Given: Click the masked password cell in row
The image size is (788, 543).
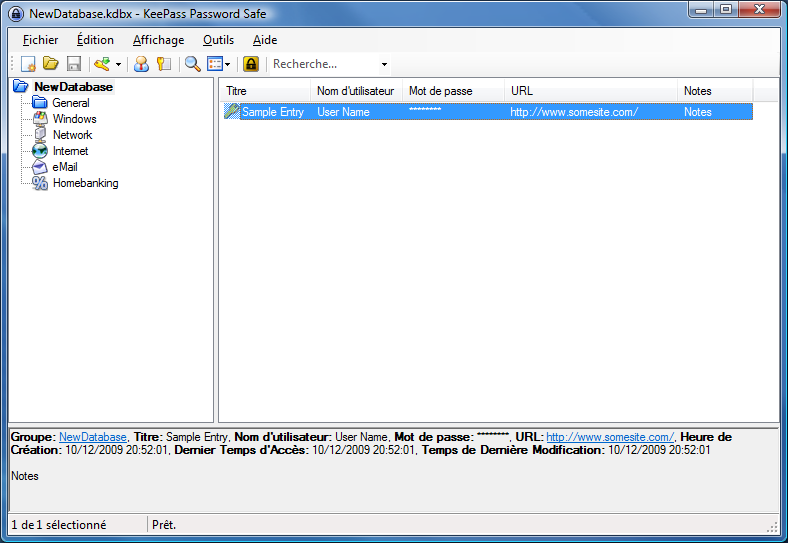Looking at the screenshot, I should [x=425, y=110].
